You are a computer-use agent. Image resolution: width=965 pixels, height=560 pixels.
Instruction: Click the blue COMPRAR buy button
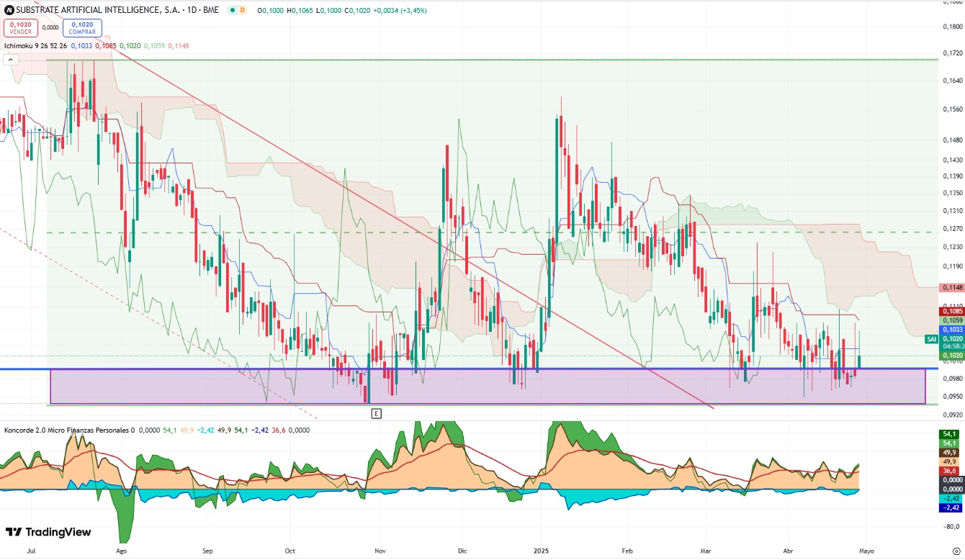click(82, 27)
